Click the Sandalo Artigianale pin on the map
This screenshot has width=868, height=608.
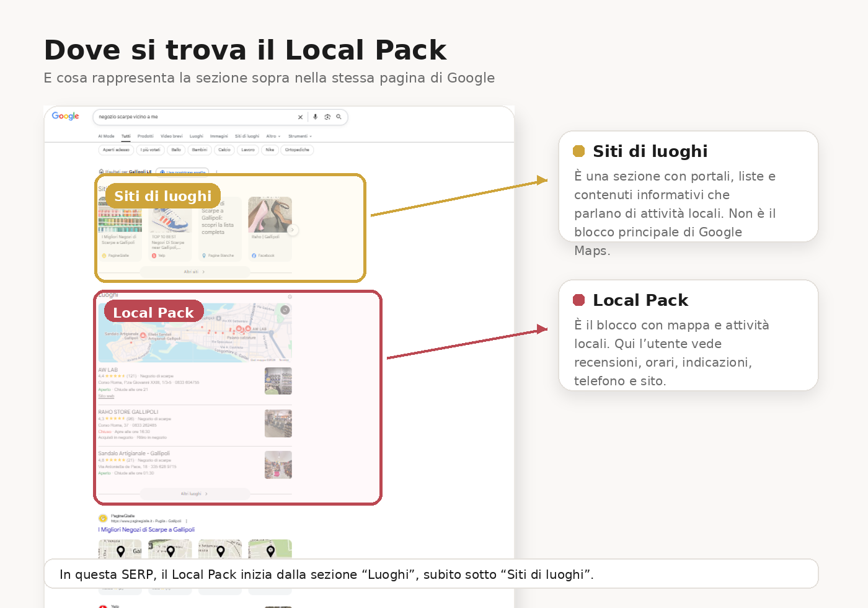coord(143,335)
